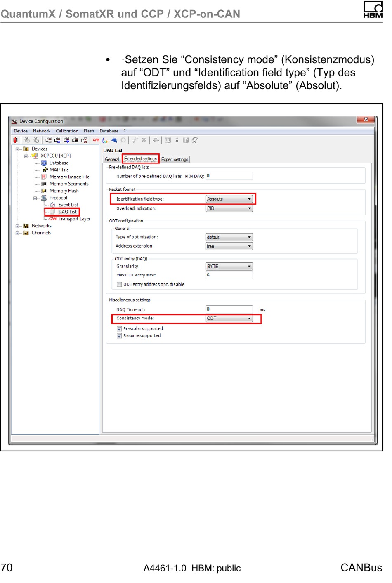Image resolution: width=392 pixels, height=583 pixels.
Task: Open the Granularity dropdown set to BYTE
Action: point(249,267)
